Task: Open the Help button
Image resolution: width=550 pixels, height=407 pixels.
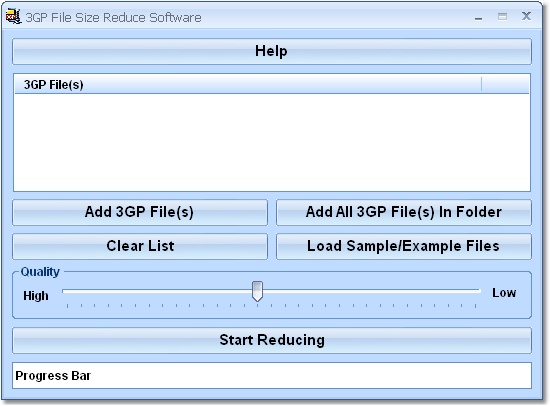Action: pyautogui.click(x=272, y=51)
